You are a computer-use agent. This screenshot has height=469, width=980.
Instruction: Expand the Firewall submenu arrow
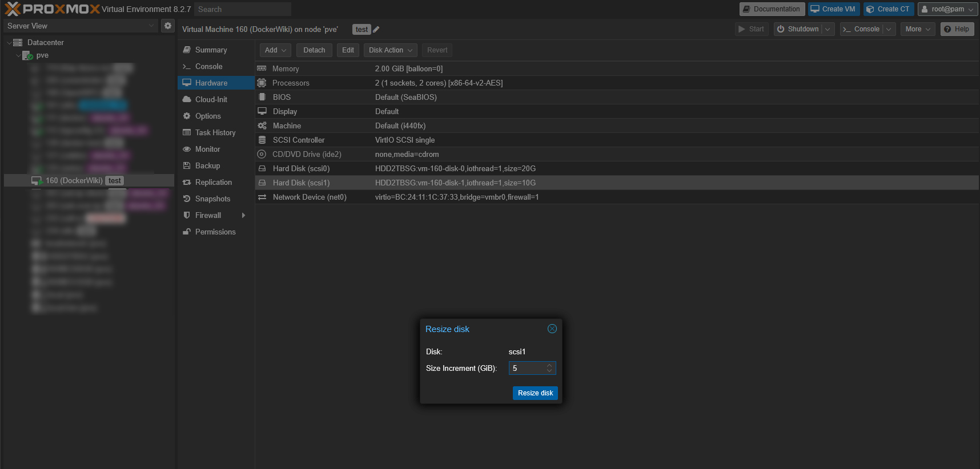click(x=244, y=215)
